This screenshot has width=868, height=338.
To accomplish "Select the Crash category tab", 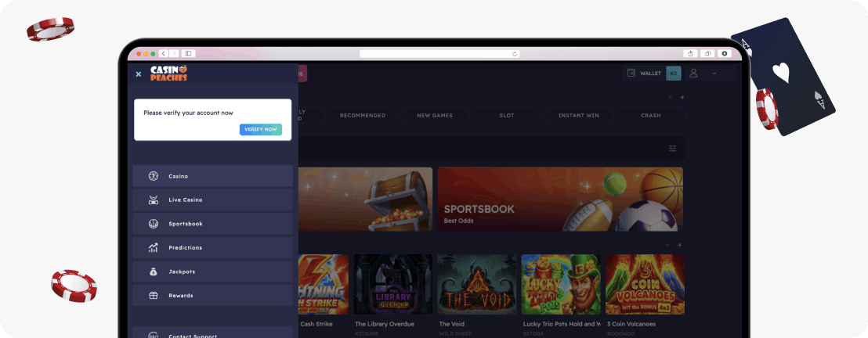I will coord(650,115).
